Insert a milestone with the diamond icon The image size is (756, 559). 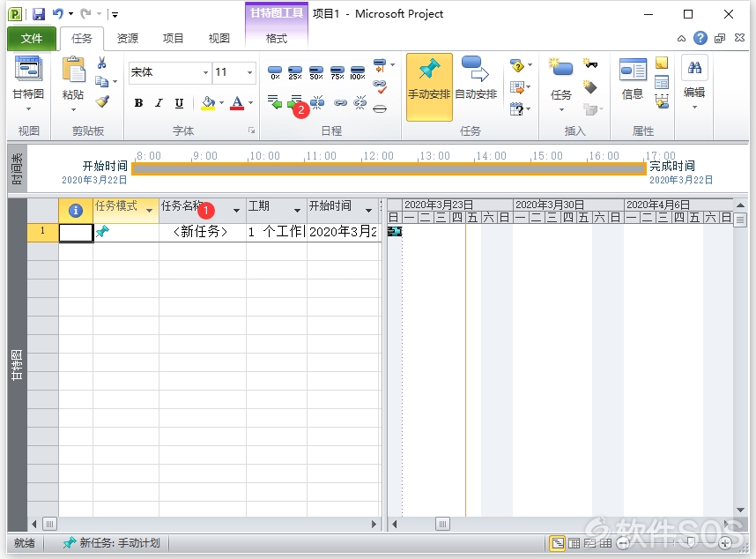coord(590,86)
